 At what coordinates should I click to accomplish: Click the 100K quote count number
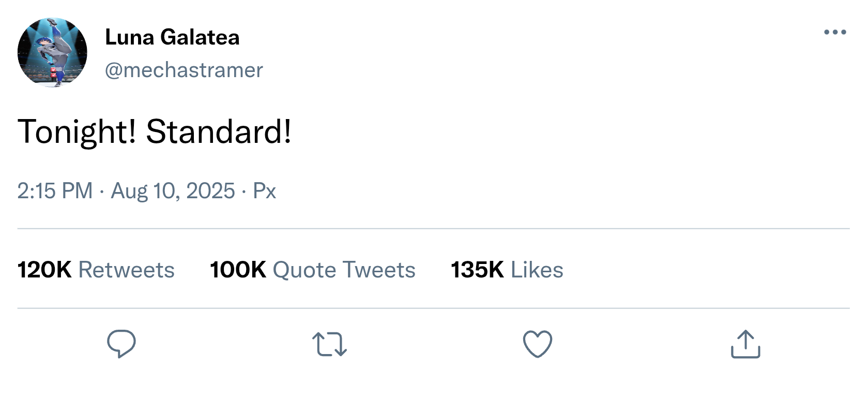(238, 270)
